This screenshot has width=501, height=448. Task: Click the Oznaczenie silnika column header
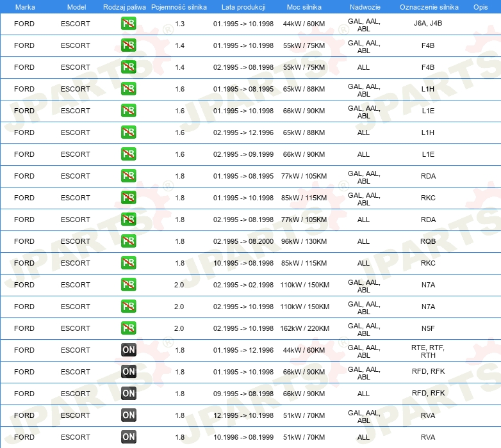tap(429, 7)
